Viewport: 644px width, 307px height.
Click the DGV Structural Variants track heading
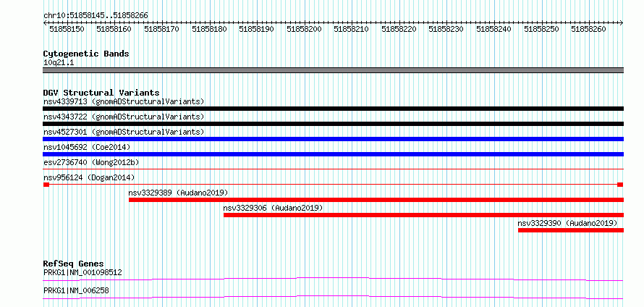101,93
